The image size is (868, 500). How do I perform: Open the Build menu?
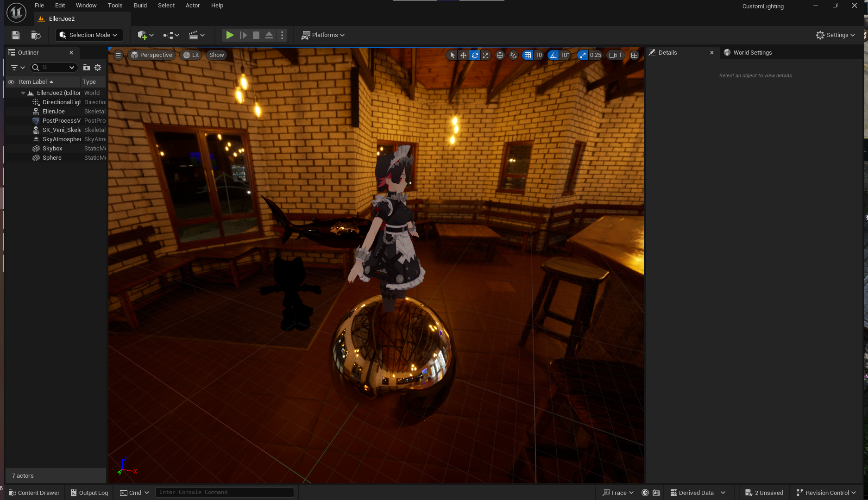(140, 6)
